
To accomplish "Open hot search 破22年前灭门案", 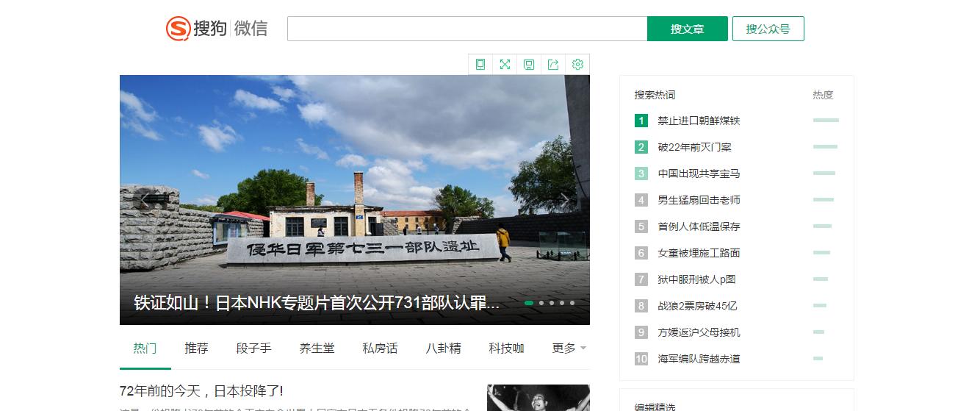I will tap(694, 147).
